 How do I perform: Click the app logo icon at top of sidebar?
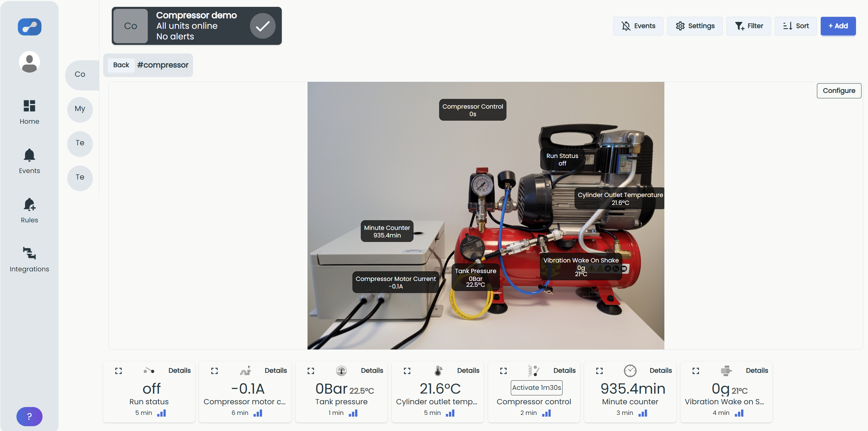click(x=29, y=27)
